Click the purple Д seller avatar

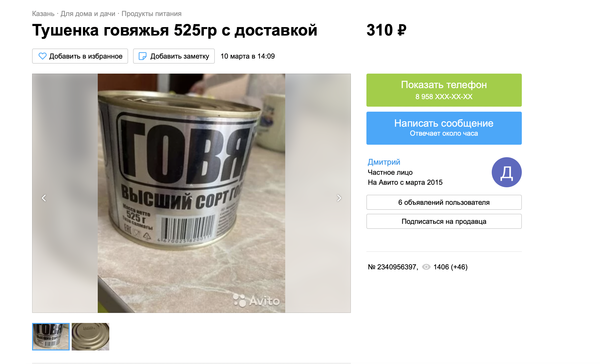(507, 172)
